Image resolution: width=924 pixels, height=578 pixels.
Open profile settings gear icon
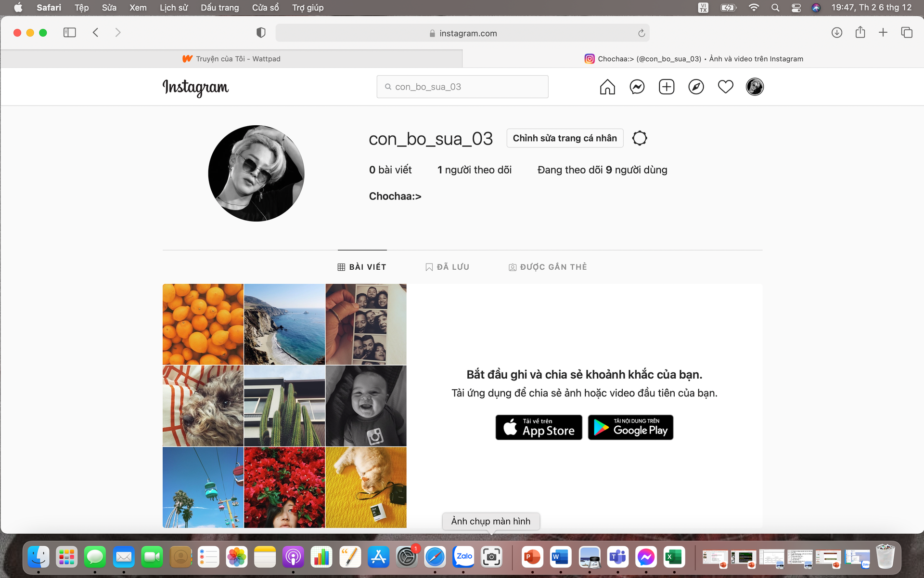click(640, 138)
